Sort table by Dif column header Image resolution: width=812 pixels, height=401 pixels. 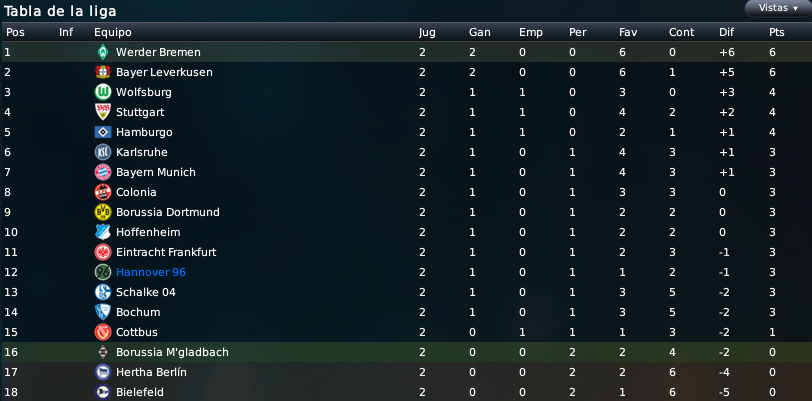[726, 32]
